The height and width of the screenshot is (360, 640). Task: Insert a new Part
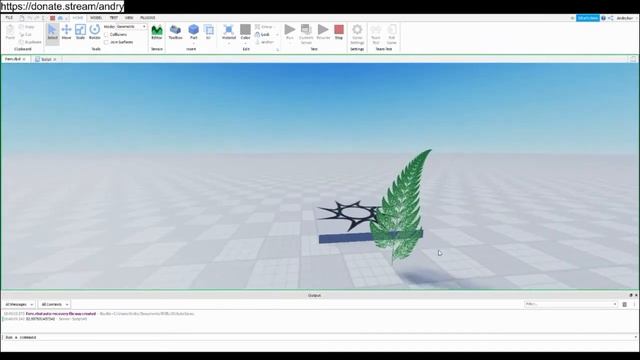[x=193, y=31]
